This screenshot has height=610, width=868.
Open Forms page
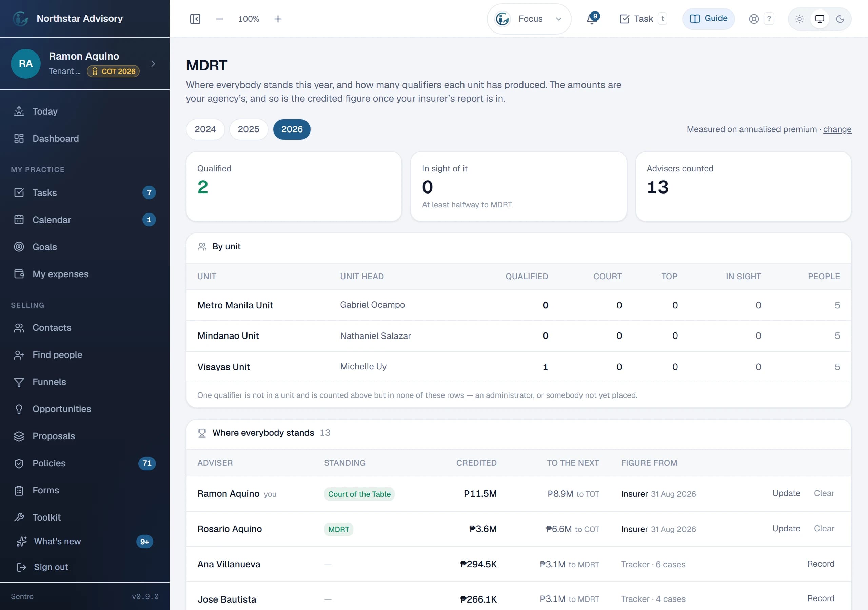(85, 491)
